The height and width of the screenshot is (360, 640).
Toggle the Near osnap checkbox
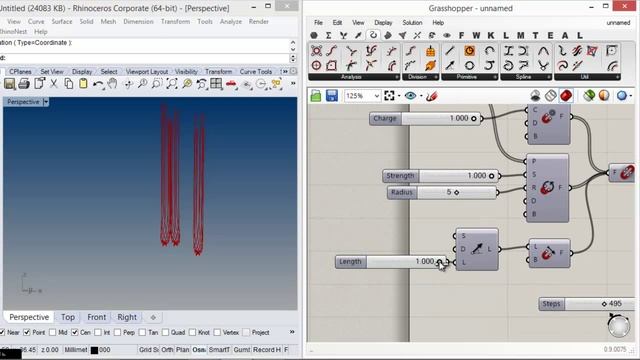pyautogui.click(x=2, y=332)
